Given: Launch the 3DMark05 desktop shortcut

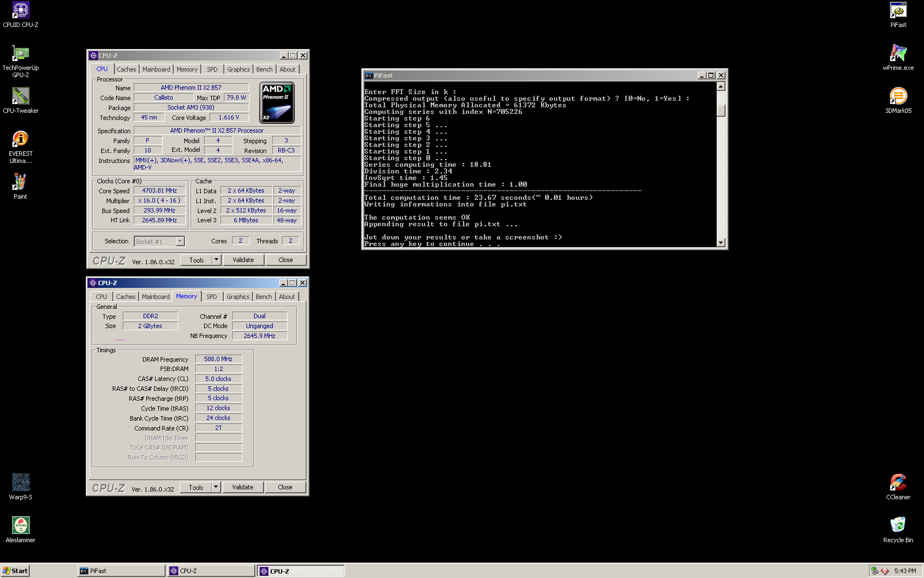Looking at the screenshot, I should (898, 100).
